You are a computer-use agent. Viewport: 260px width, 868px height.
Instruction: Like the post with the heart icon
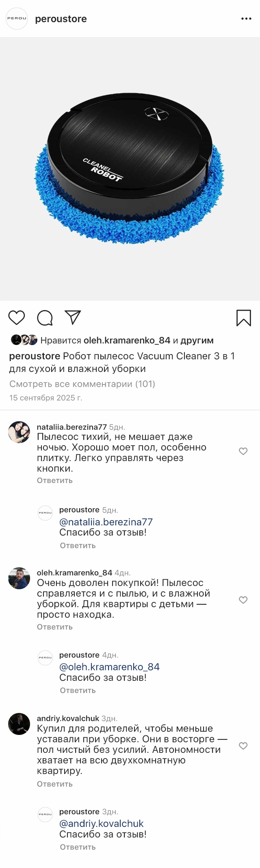17,317
